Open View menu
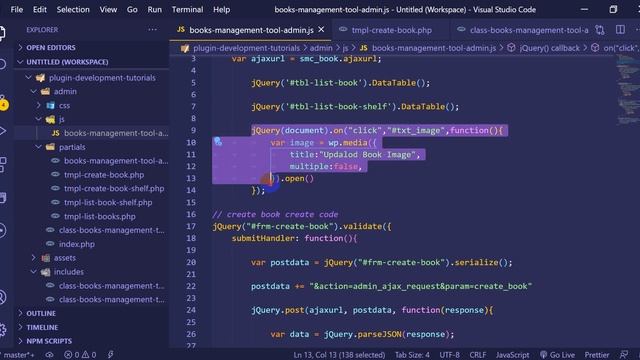The image size is (640, 360). click(108, 9)
